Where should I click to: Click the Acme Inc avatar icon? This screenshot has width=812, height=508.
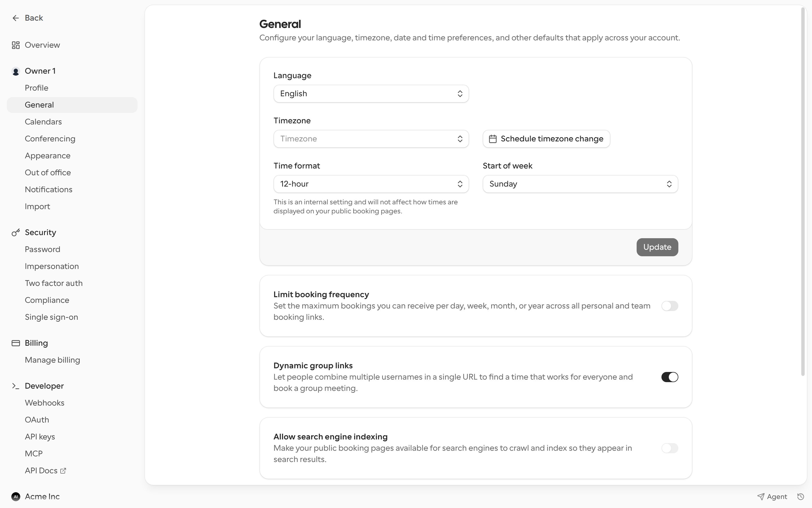coord(16,497)
